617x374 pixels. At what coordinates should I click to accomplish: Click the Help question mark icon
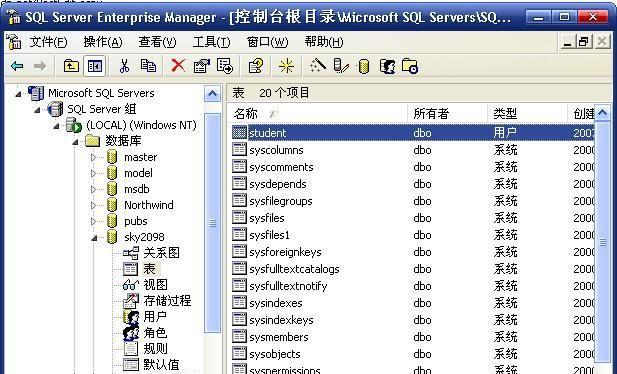(x=255, y=66)
